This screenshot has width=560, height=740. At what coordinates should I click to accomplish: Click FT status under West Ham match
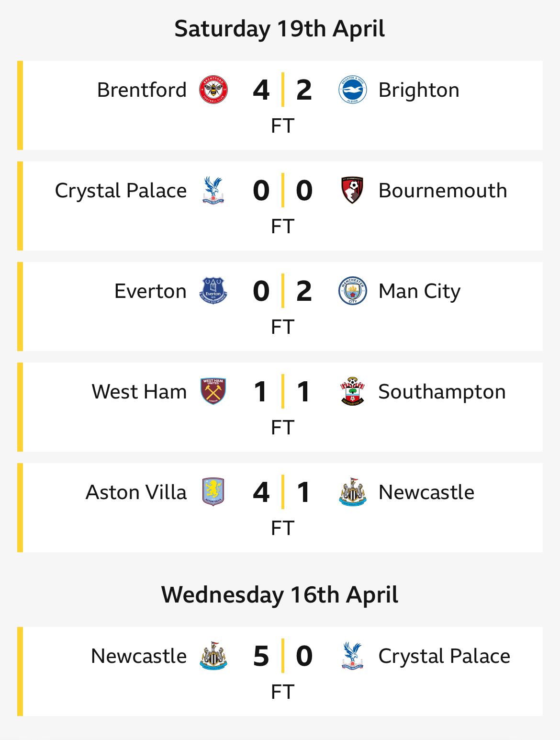click(282, 428)
